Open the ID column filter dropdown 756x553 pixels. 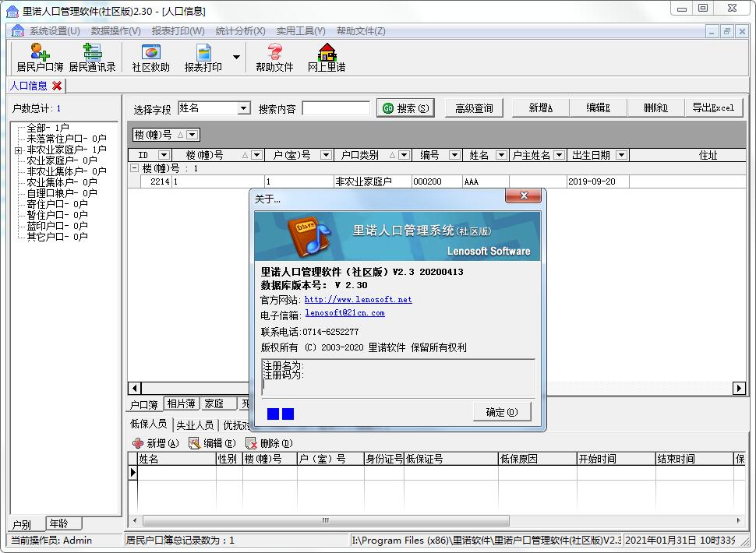[x=164, y=155]
